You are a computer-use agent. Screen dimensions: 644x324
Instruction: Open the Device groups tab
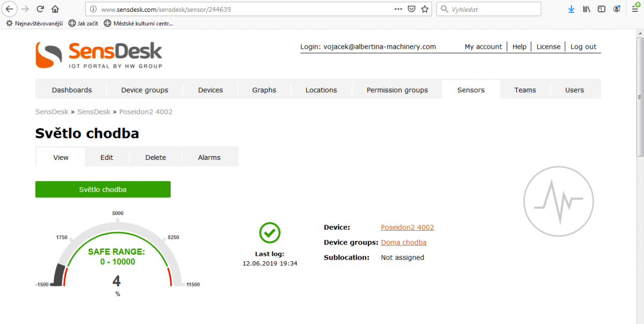[x=145, y=90]
